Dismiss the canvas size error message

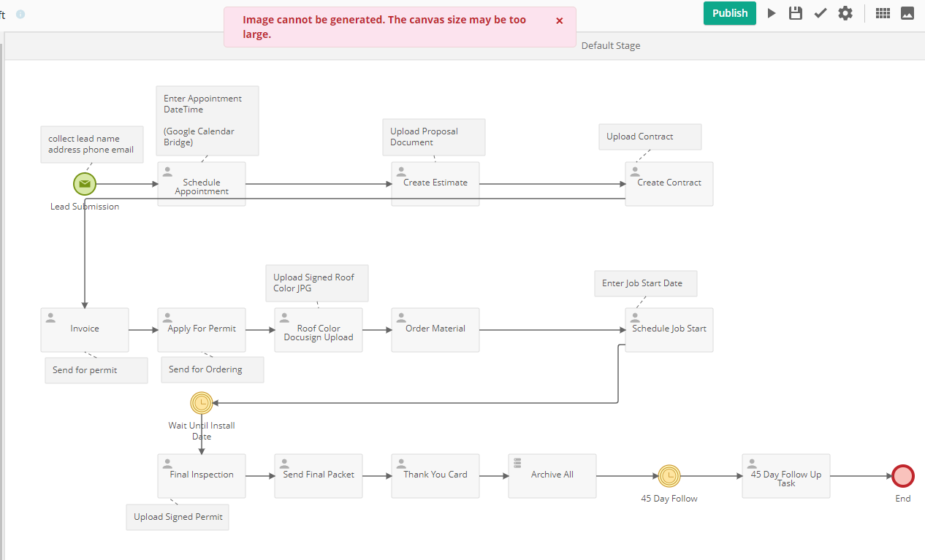[x=560, y=20]
